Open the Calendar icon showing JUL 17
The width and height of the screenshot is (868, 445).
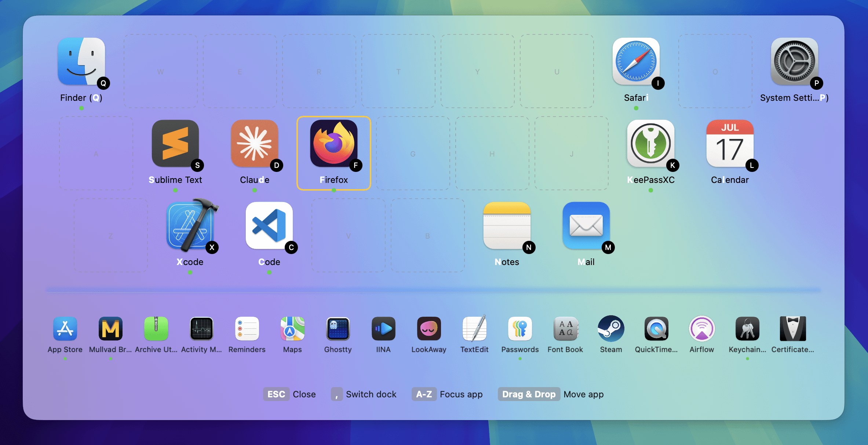tap(730, 143)
